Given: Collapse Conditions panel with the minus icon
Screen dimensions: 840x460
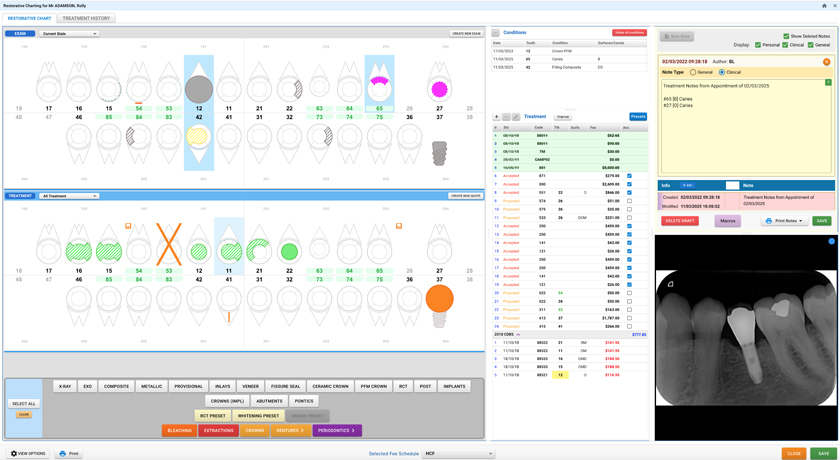Looking at the screenshot, I should pyautogui.click(x=496, y=33).
